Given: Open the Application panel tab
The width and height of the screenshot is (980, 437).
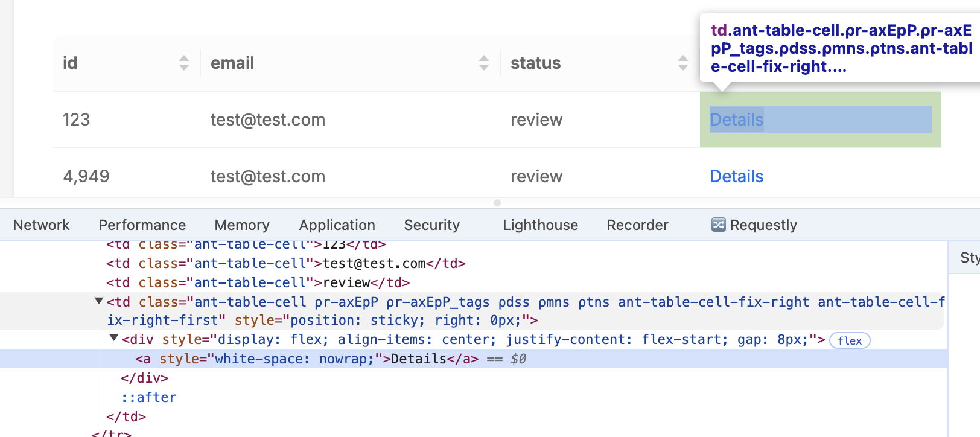Looking at the screenshot, I should coord(337,225).
